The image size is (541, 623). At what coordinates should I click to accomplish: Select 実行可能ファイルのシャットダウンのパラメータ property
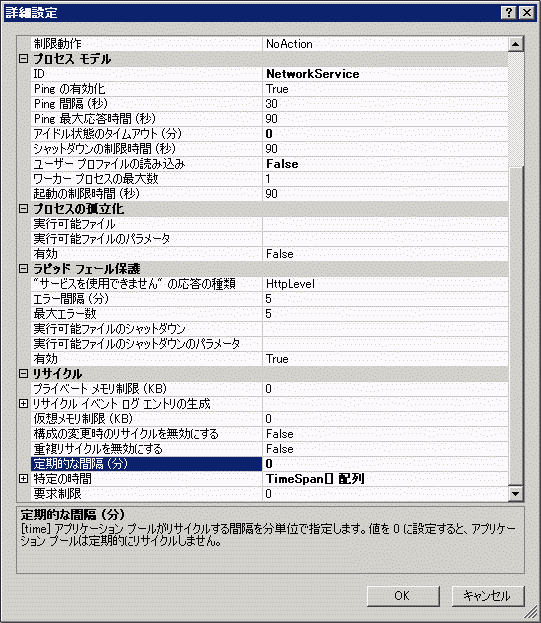coord(147,344)
